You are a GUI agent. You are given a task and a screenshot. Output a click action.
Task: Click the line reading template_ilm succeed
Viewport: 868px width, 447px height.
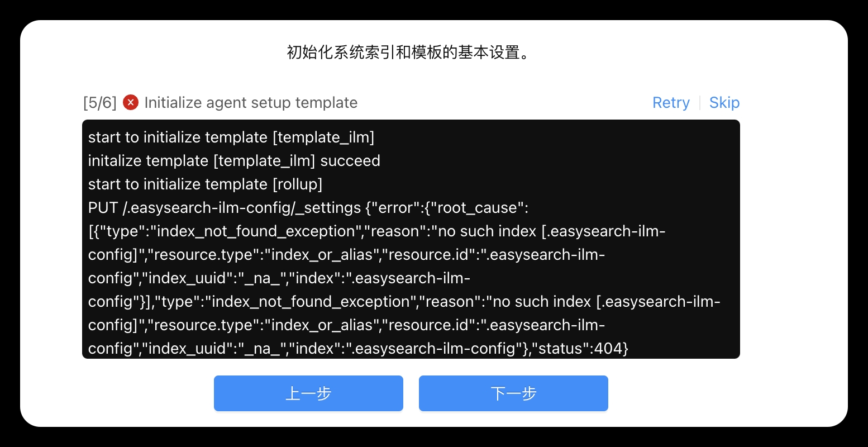tap(234, 160)
